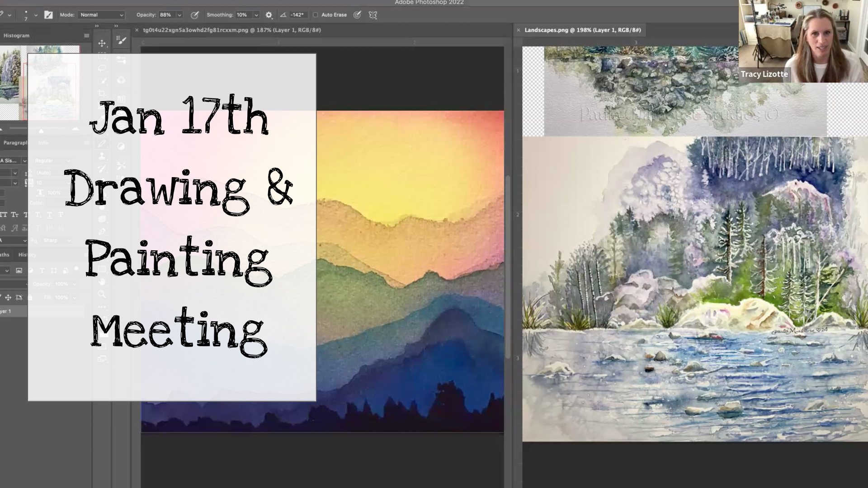Image resolution: width=868 pixels, height=488 pixels.
Task: Select the Hand tool
Action: pyautogui.click(x=102, y=282)
